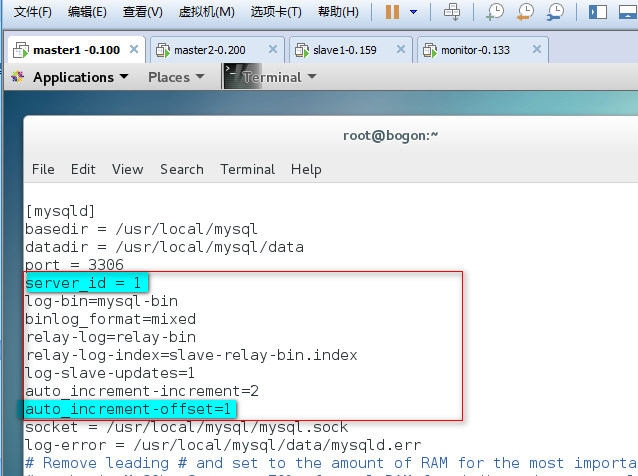
Task: Click the log-error mysqld.err line
Action: [223, 445]
